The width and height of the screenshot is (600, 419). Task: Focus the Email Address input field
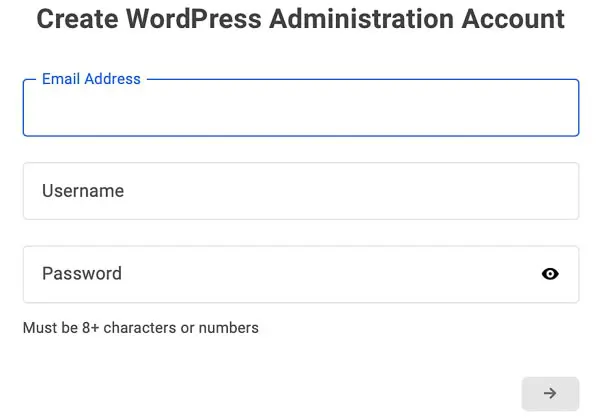coord(300,110)
